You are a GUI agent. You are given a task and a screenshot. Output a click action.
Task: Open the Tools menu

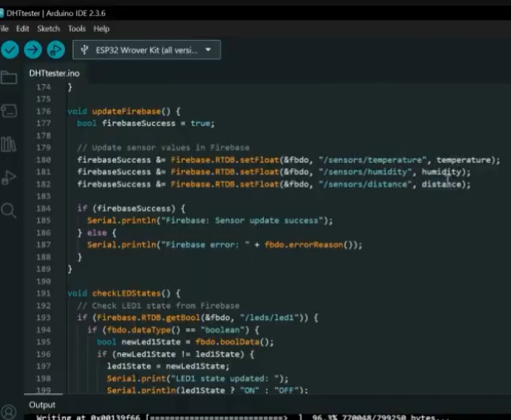pos(77,28)
